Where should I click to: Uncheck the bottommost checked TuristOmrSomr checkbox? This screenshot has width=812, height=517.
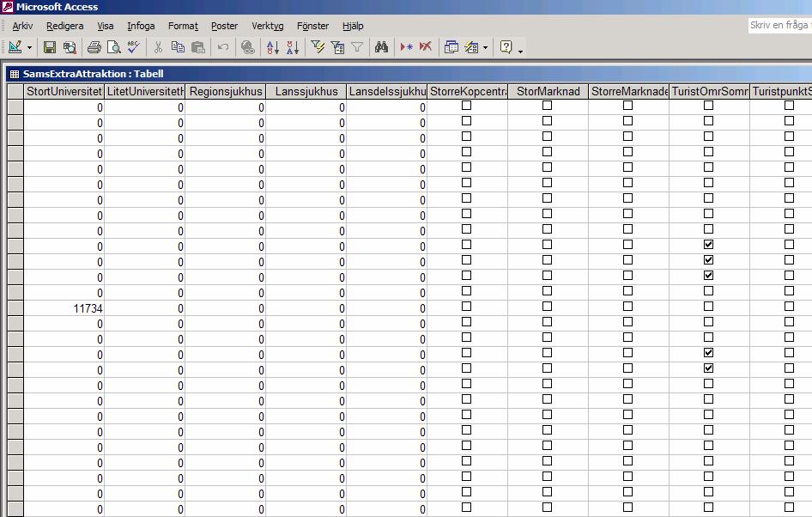point(709,368)
